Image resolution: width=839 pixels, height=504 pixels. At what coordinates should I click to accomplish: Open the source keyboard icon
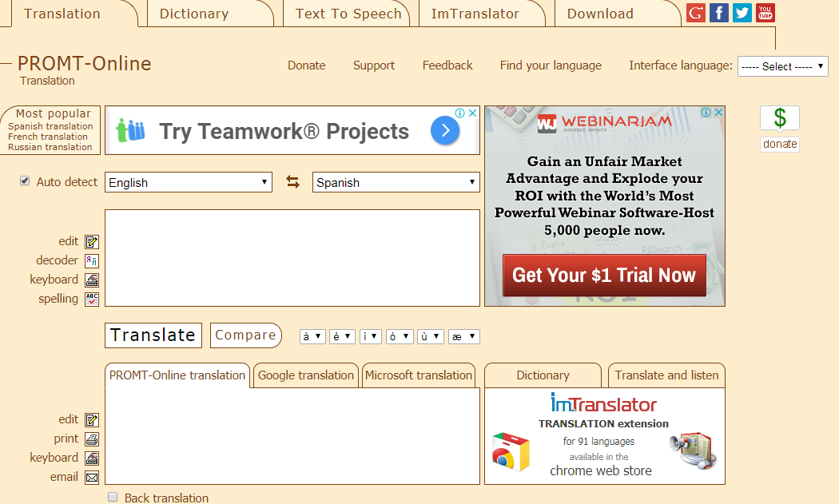[x=92, y=280]
